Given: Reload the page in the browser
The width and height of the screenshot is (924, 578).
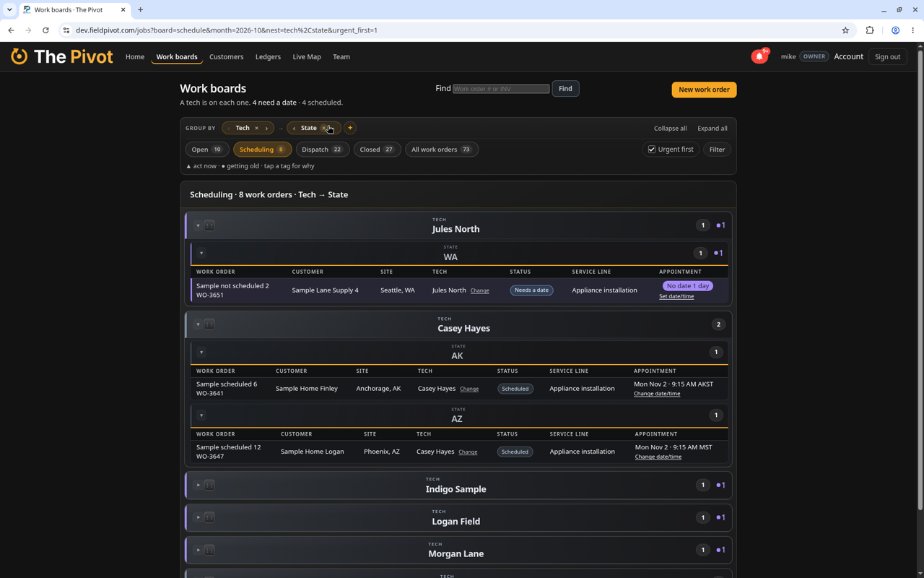Looking at the screenshot, I should point(45,30).
